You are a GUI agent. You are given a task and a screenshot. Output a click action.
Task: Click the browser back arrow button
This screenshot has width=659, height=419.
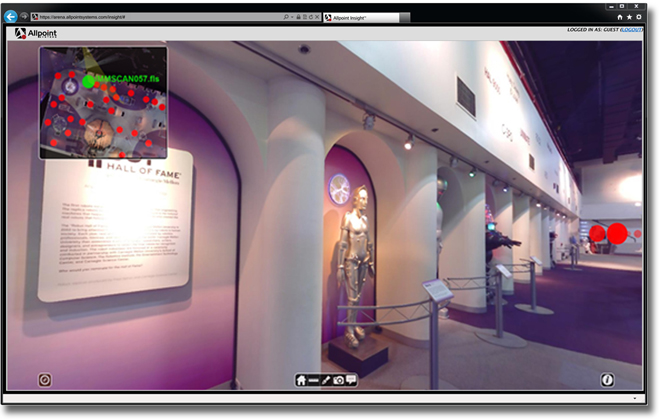coord(11,17)
